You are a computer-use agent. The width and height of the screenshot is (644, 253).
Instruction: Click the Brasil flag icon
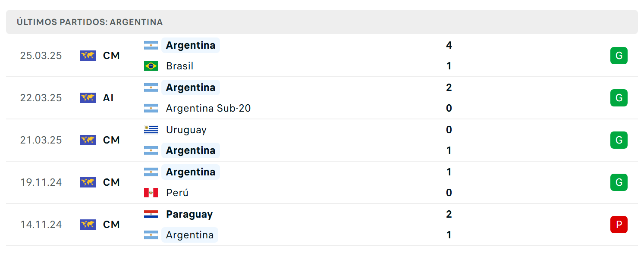[151, 66]
